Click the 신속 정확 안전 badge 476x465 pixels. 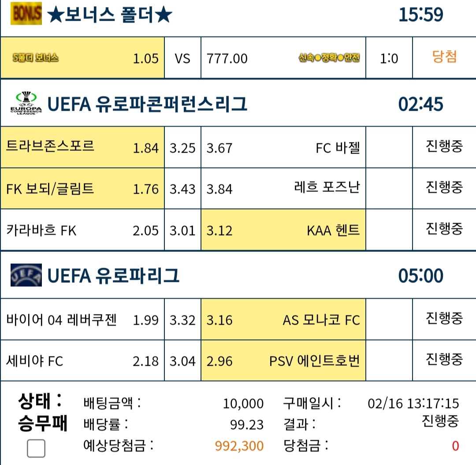pyautogui.click(x=329, y=57)
